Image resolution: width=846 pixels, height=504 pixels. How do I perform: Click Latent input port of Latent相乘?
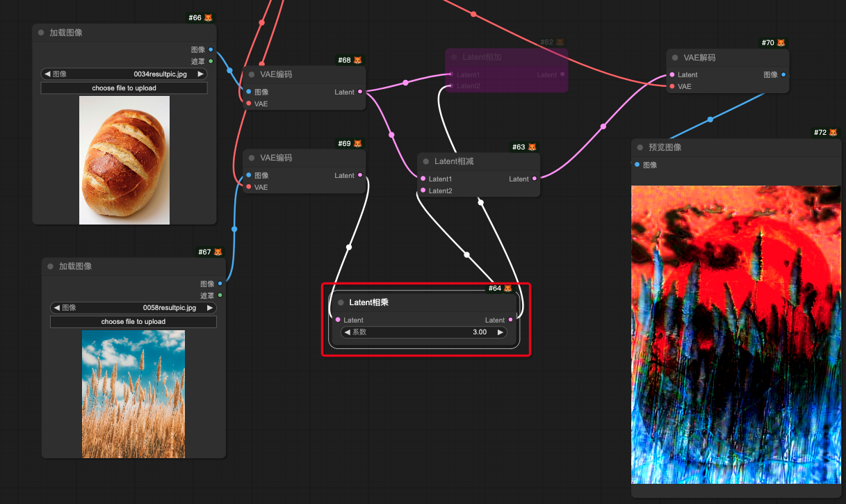coord(338,320)
